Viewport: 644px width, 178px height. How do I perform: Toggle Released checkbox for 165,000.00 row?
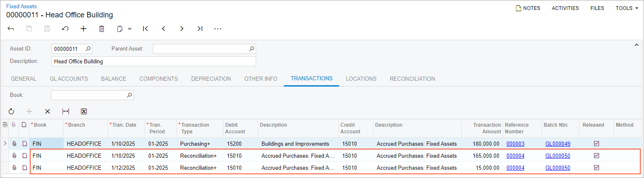tap(596, 156)
